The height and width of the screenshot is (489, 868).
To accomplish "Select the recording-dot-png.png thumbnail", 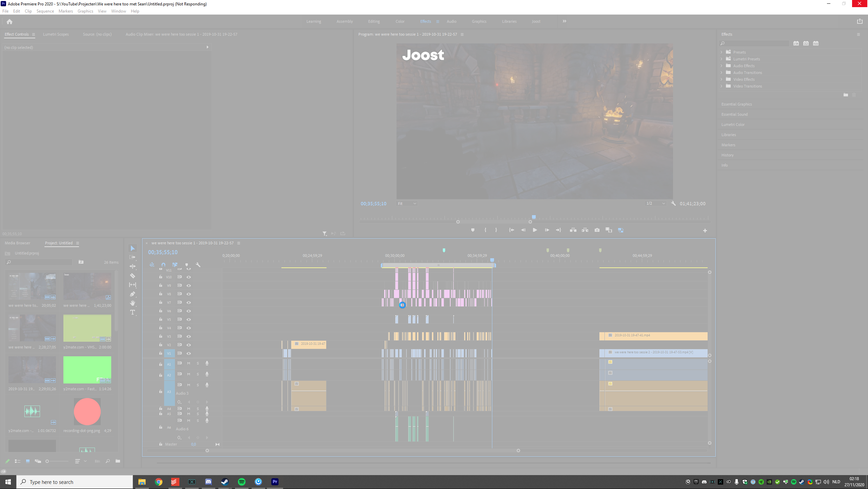I will [87, 412].
